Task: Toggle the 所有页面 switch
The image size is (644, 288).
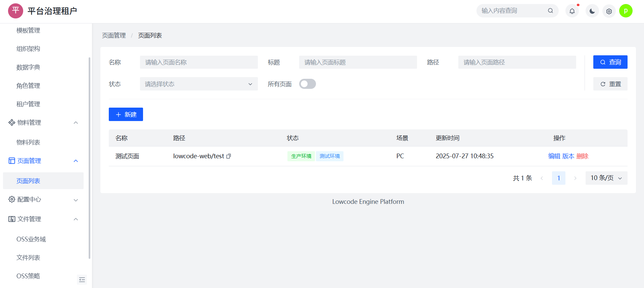Action: pos(307,84)
